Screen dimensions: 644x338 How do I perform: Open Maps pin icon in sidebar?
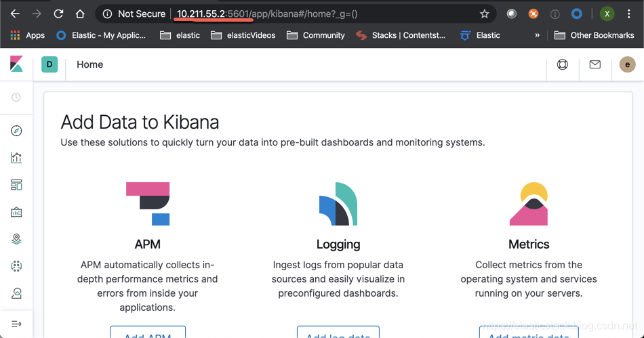[x=16, y=239]
